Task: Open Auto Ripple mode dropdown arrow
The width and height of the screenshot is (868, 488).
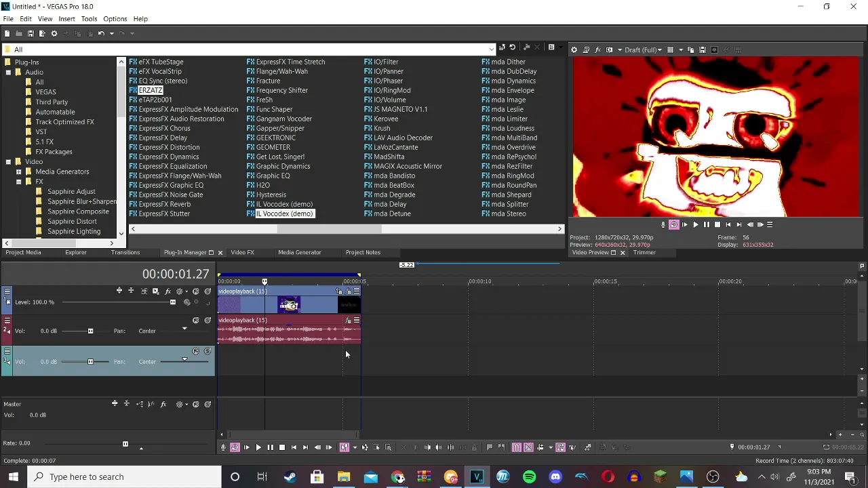Action: (550, 447)
